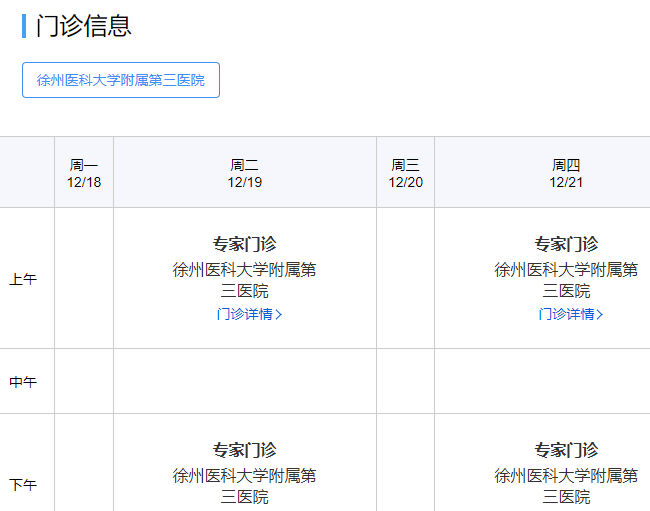Select the 周四 12/21 column header
Viewport: 650px width, 511px height.
(x=566, y=173)
